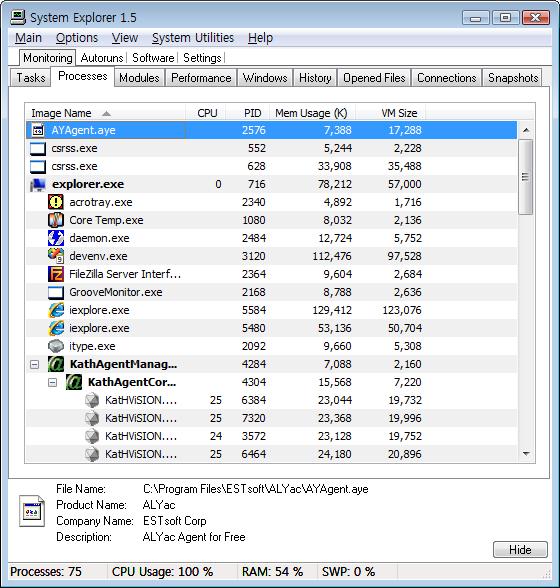Image resolution: width=560 pixels, height=588 pixels.
Task: Open the Windows tab
Action: [x=265, y=78]
